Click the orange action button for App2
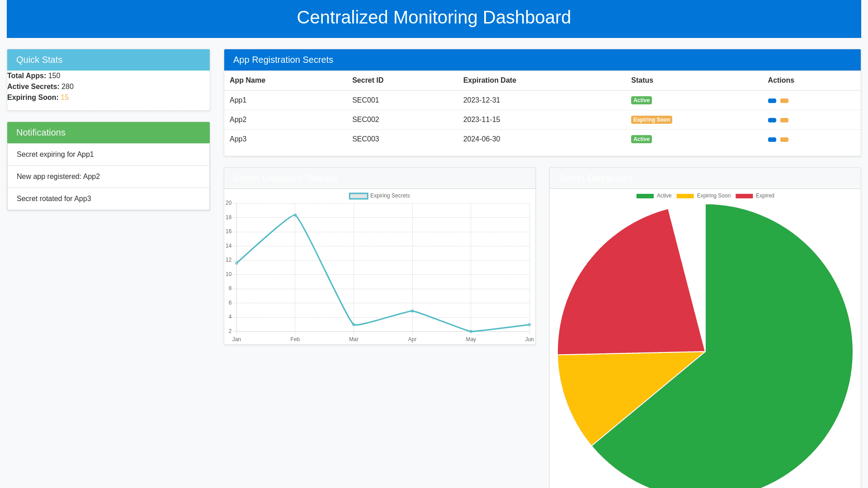 pyautogui.click(x=784, y=120)
